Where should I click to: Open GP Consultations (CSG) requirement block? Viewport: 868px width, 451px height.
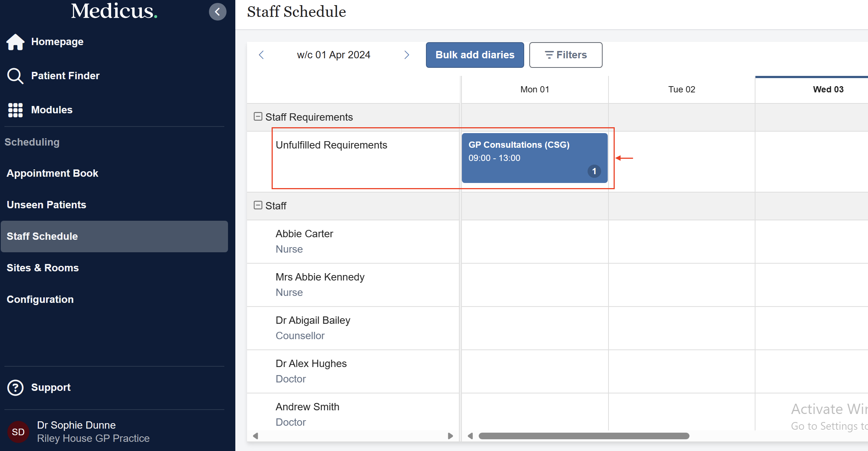[x=534, y=158]
